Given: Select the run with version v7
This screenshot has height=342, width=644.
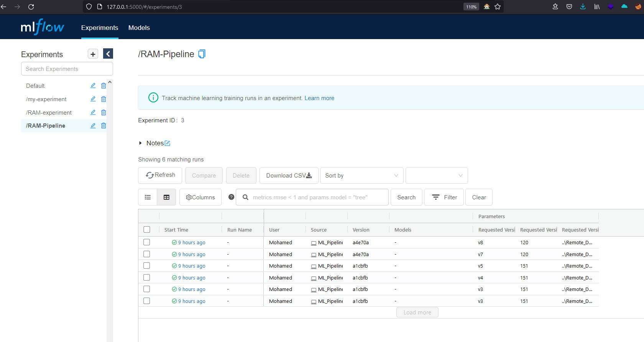Looking at the screenshot, I should click(x=147, y=254).
